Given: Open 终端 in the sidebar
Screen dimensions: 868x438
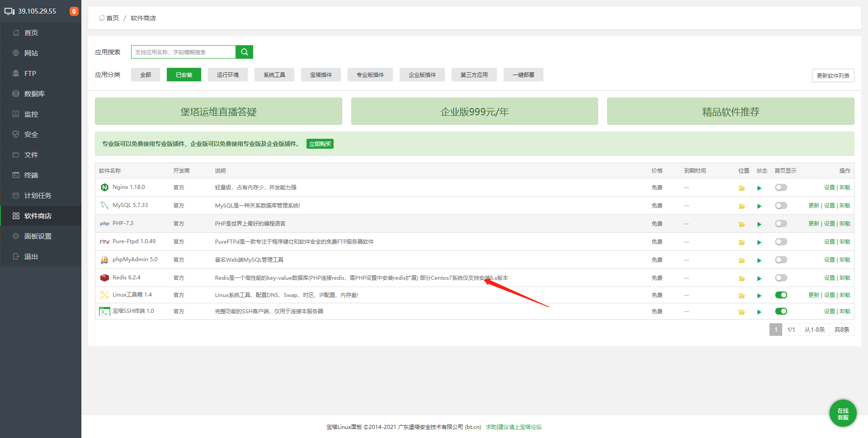Looking at the screenshot, I should (x=41, y=175).
